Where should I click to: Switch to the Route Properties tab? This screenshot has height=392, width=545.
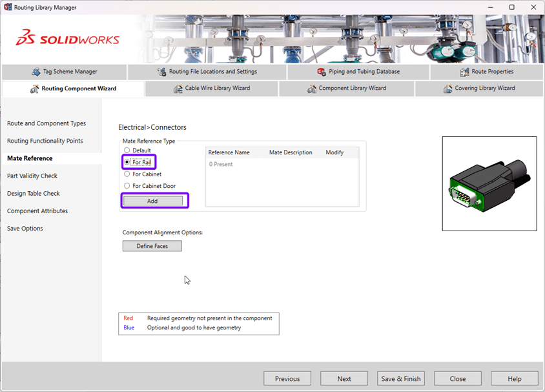[x=487, y=72]
